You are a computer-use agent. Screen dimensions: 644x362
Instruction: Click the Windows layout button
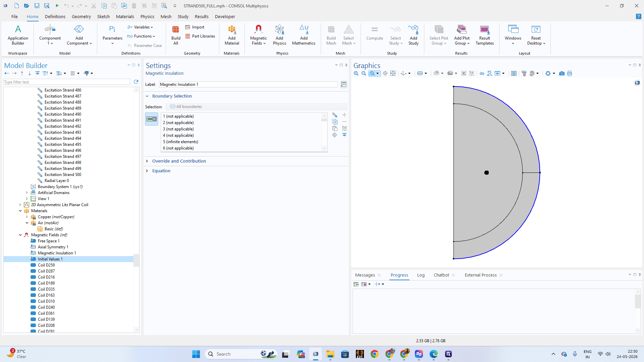pos(513,35)
